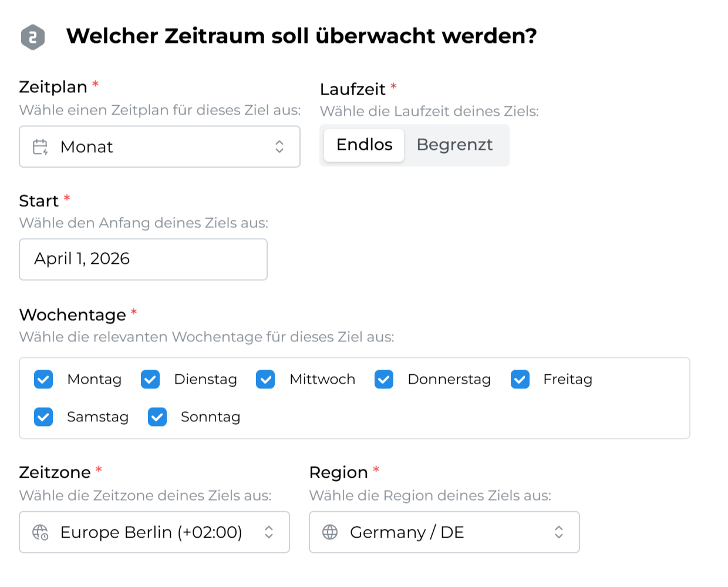Toggle the Sonntag checkbox

(x=157, y=417)
